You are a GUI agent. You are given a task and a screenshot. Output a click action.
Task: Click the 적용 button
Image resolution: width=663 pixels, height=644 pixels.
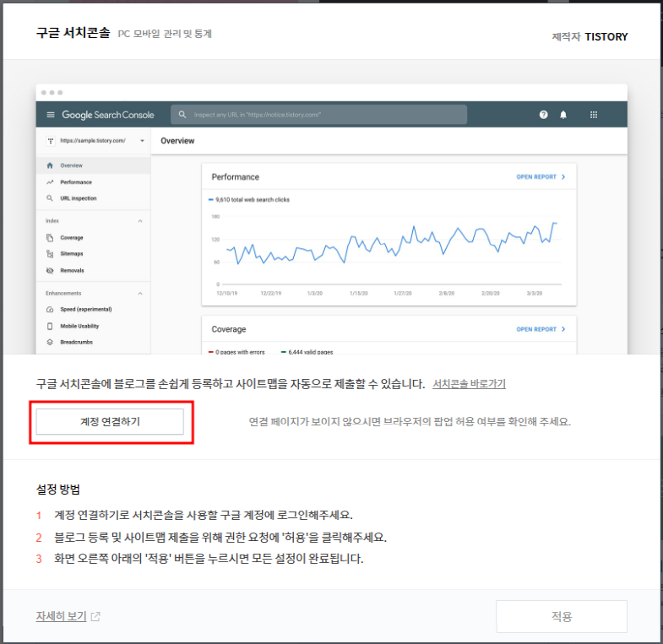[561, 616]
